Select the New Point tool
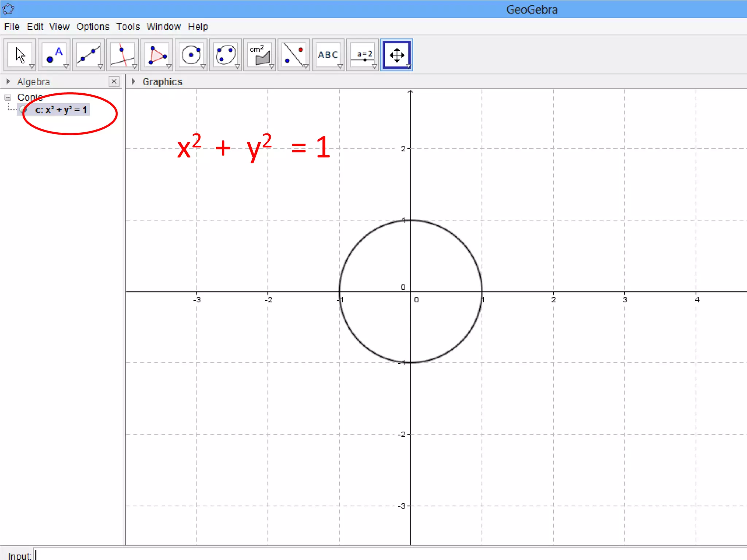The height and width of the screenshot is (560, 747). pyautogui.click(x=54, y=55)
